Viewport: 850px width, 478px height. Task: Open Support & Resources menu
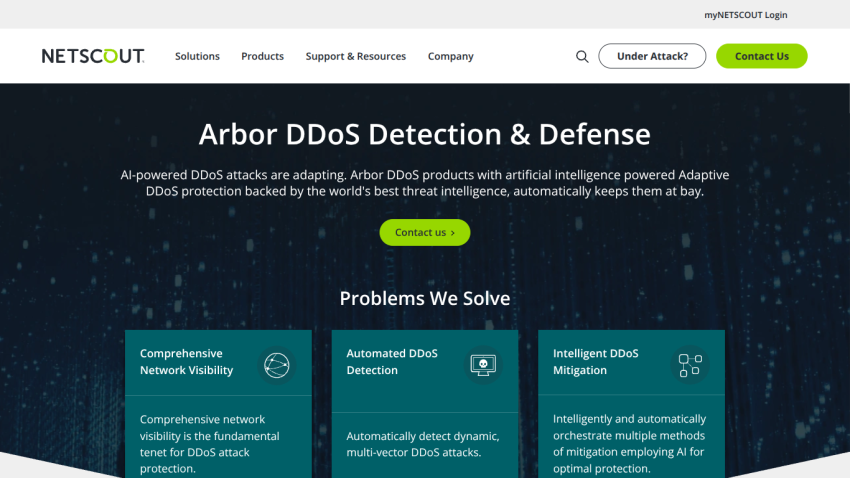[356, 56]
